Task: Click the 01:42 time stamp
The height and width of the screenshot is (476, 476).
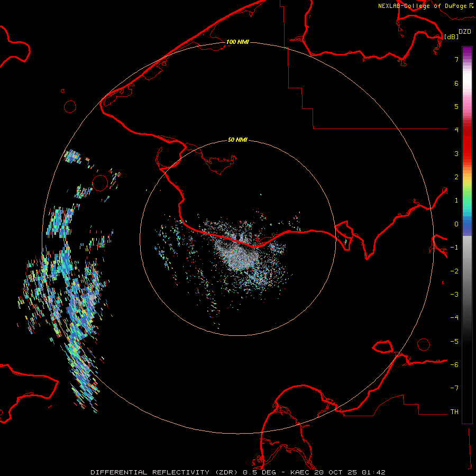Action: tap(374, 472)
